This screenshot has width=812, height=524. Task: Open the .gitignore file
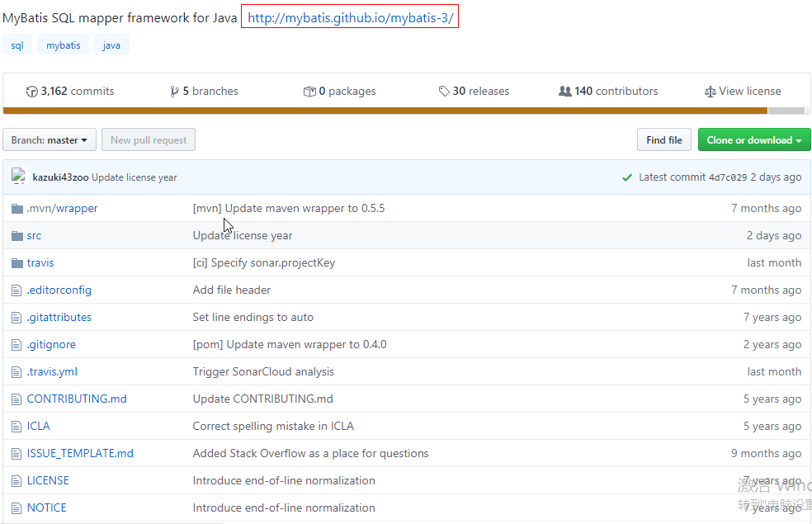coord(51,344)
